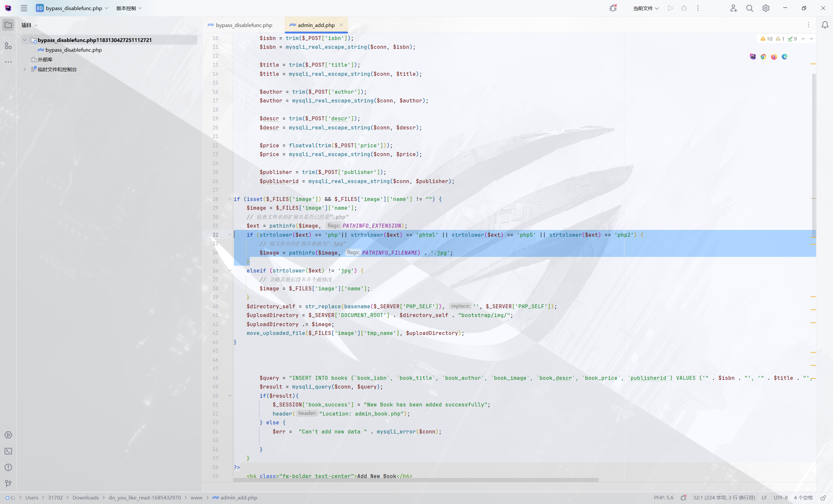Image resolution: width=833 pixels, height=504 pixels.
Task: Collapse code fold at line 32
Action: pos(230,235)
